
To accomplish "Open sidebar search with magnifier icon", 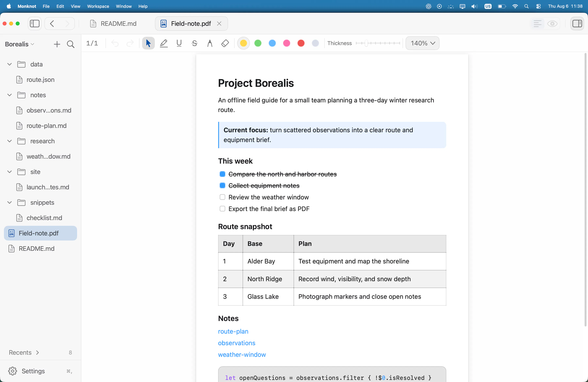I will point(71,44).
